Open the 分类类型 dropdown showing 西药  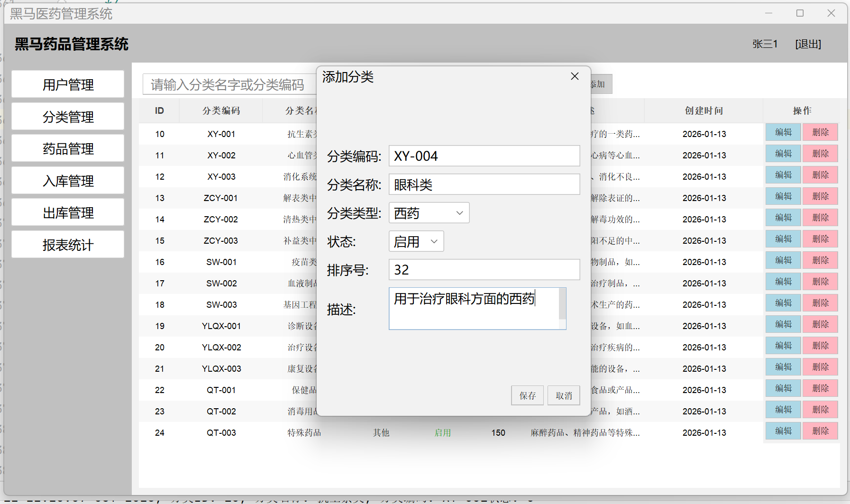coord(429,213)
